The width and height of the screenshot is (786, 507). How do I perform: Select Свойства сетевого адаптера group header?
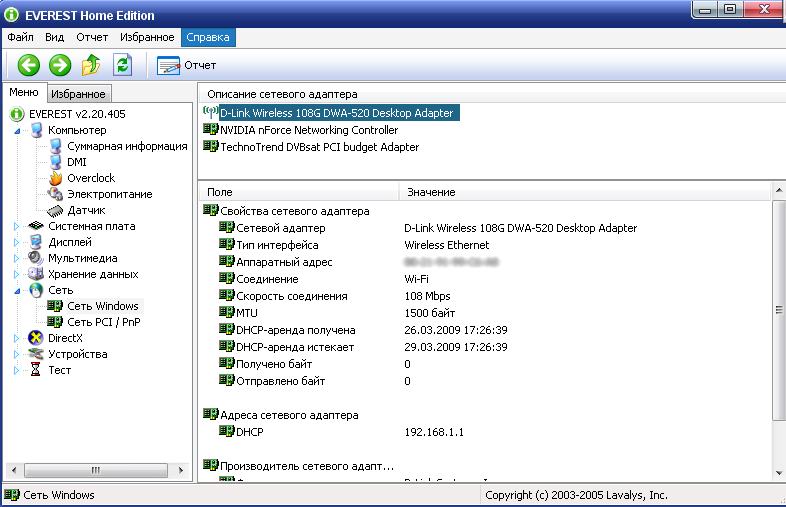(294, 211)
